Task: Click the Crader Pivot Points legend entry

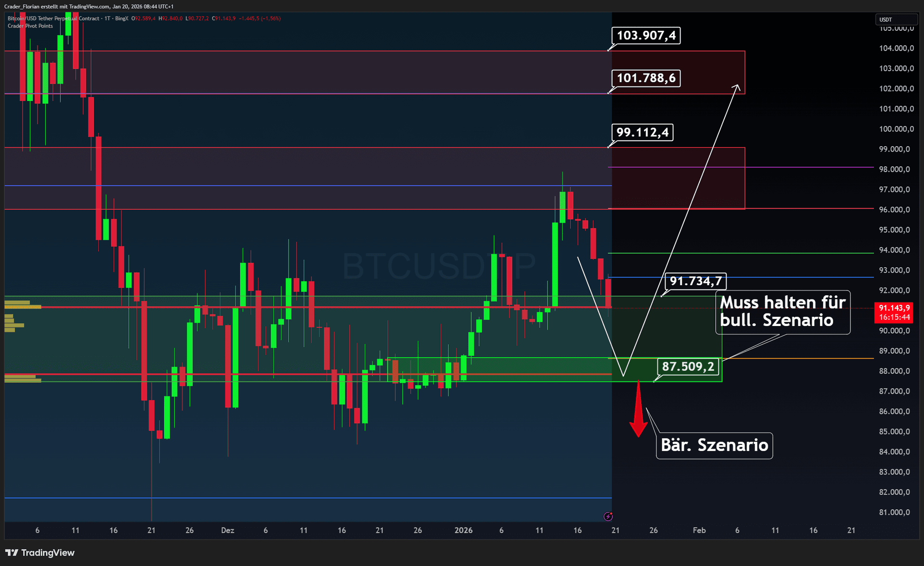Action: [x=29, y=26]
